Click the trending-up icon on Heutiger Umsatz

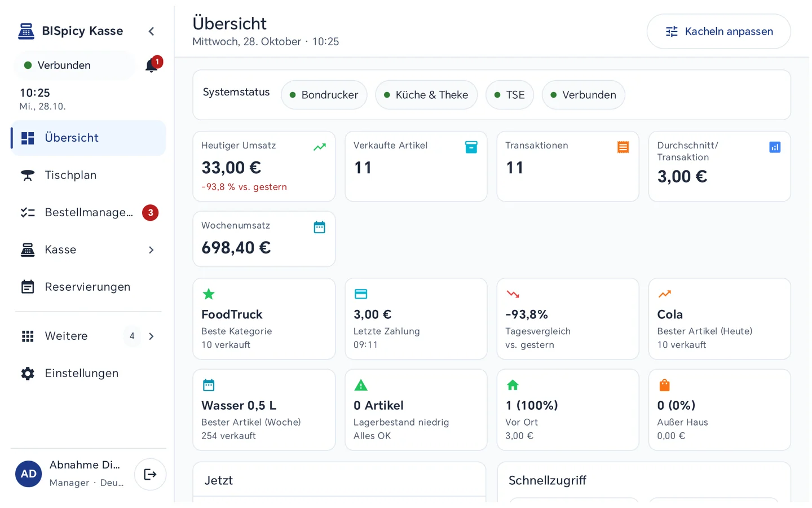pos(320,147)
